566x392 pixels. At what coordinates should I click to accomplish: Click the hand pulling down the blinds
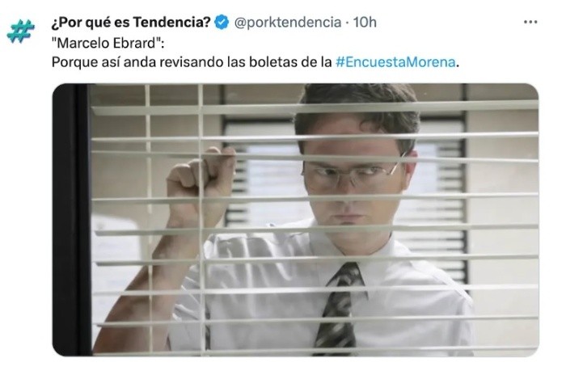pyautogui.click(x=202, y=186)
